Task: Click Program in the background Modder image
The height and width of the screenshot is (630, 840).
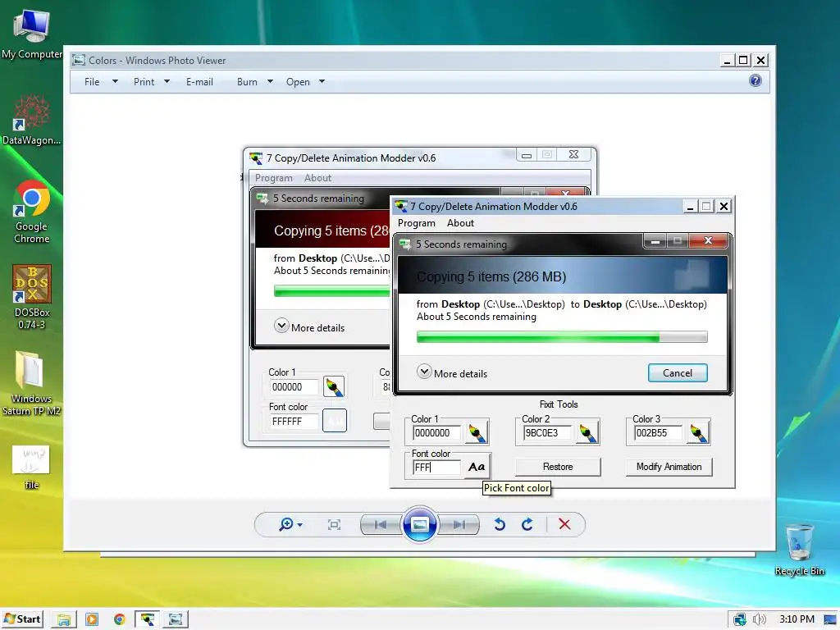Action: (x=273, y=178)
